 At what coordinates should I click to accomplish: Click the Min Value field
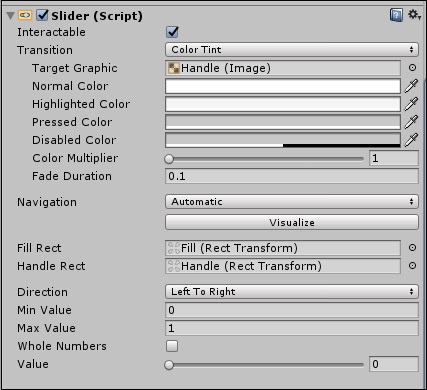[x=292, y=310]
